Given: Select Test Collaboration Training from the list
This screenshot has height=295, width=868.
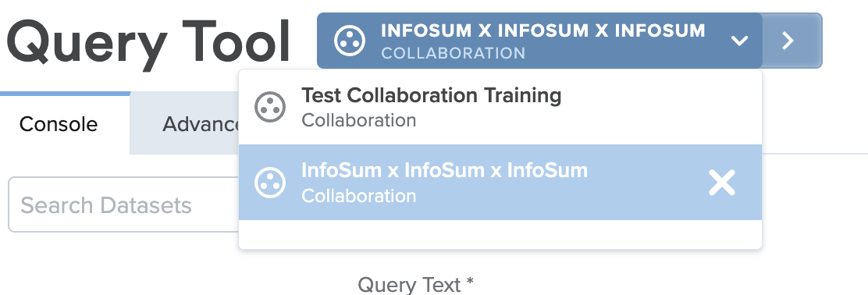Looking at the screenshot, I should 500,107.
